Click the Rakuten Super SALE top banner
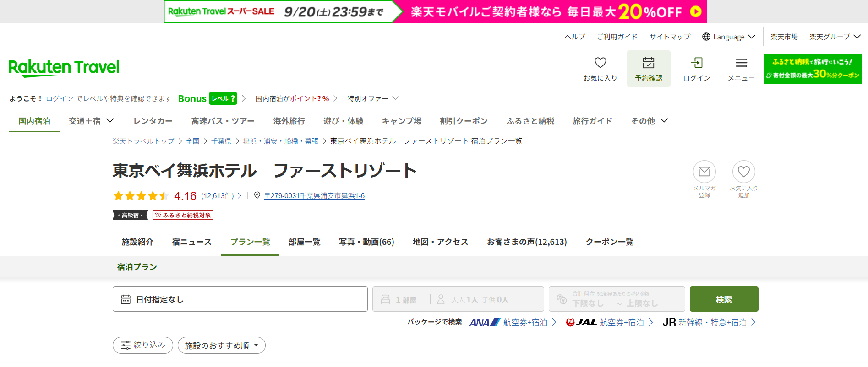 pyautogui.click(x=435, y=11)
